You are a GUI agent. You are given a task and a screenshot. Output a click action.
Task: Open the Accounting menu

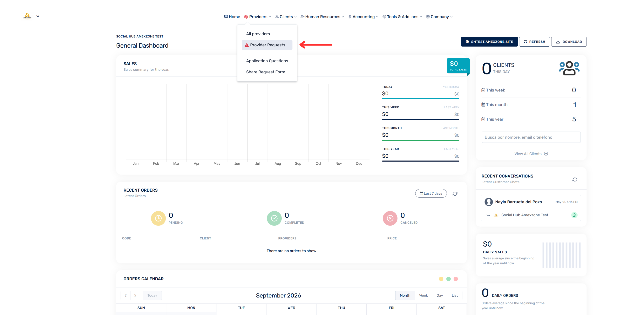click(x=363, y=17)
